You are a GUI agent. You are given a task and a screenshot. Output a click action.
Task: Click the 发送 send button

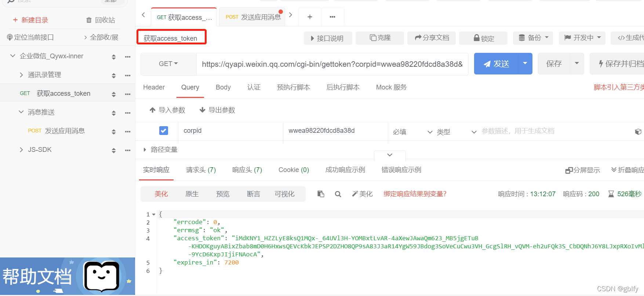point(496,63)
